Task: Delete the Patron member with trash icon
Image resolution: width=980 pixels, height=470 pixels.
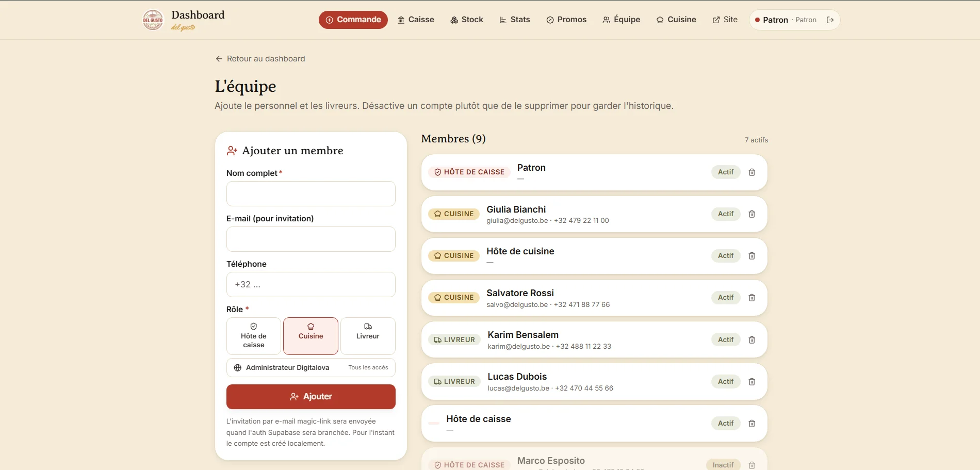Action: point(752,172)
